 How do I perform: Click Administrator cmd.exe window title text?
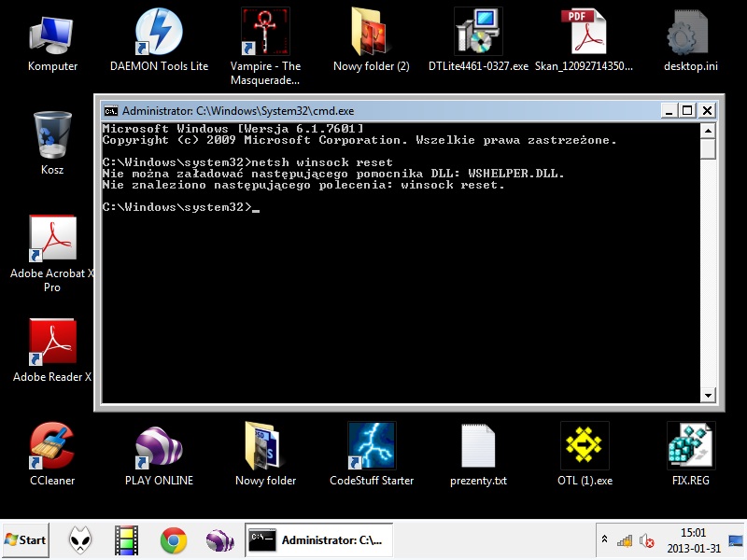coord(238,111)
